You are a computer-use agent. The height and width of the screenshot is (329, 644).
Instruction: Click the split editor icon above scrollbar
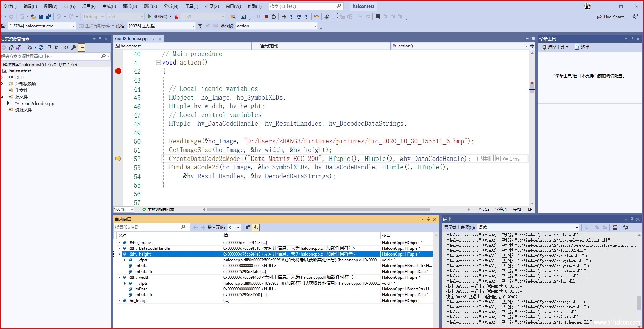point(532,46)
